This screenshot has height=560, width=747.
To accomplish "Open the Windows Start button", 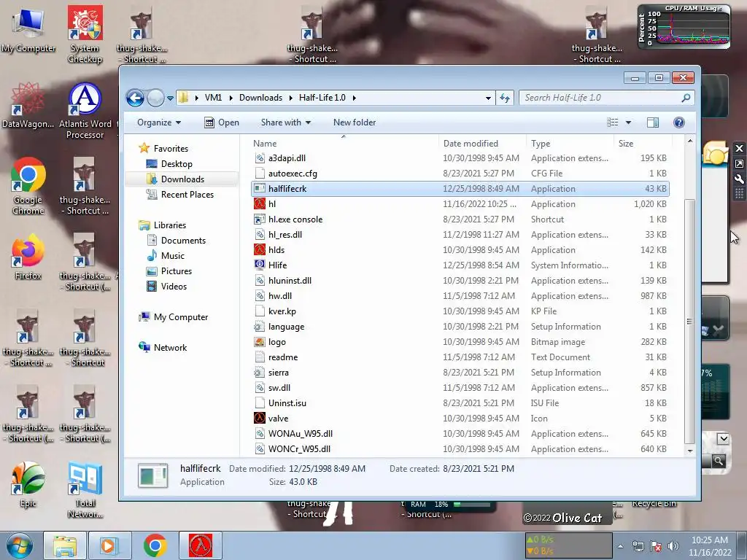I will [19, 545].
